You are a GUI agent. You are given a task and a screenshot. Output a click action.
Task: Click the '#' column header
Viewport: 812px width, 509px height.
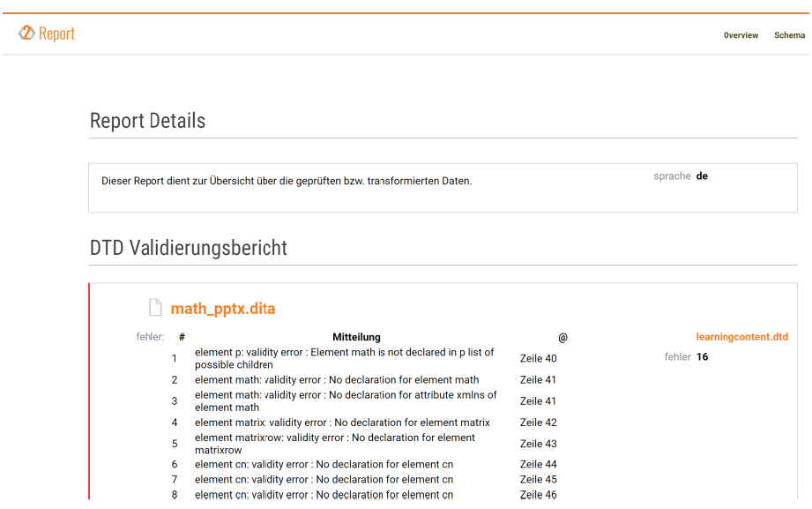pos(180,337)
